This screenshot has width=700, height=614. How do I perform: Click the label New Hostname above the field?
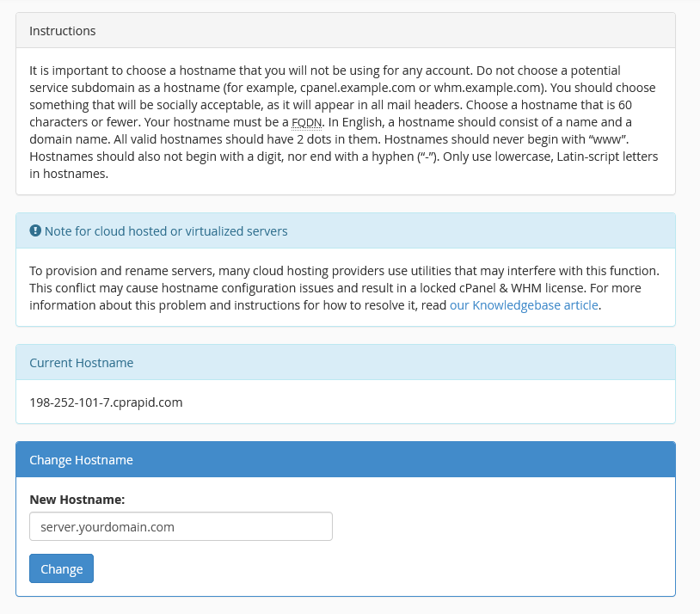pyautogui.click(x=78, y=500)
